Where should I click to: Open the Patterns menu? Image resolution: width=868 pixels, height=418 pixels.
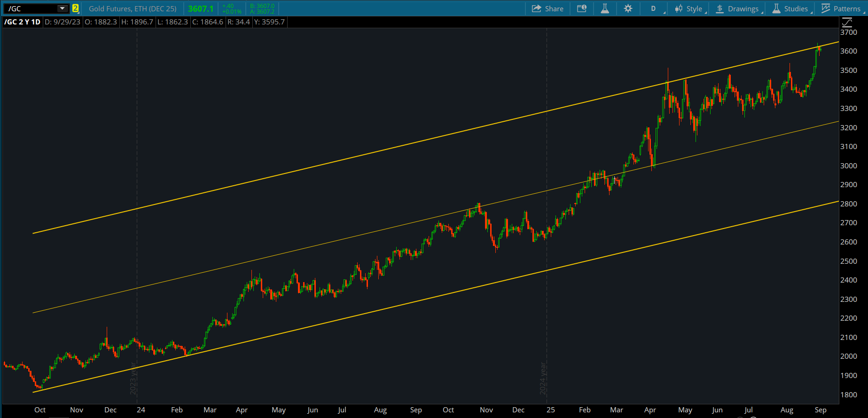pyautogui.click(x=841, y=8)
